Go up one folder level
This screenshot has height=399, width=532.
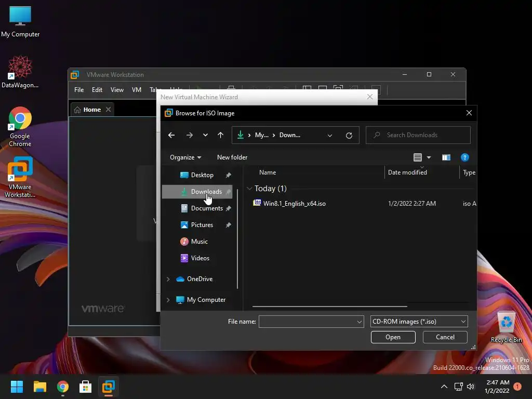[x=220, y=135]
